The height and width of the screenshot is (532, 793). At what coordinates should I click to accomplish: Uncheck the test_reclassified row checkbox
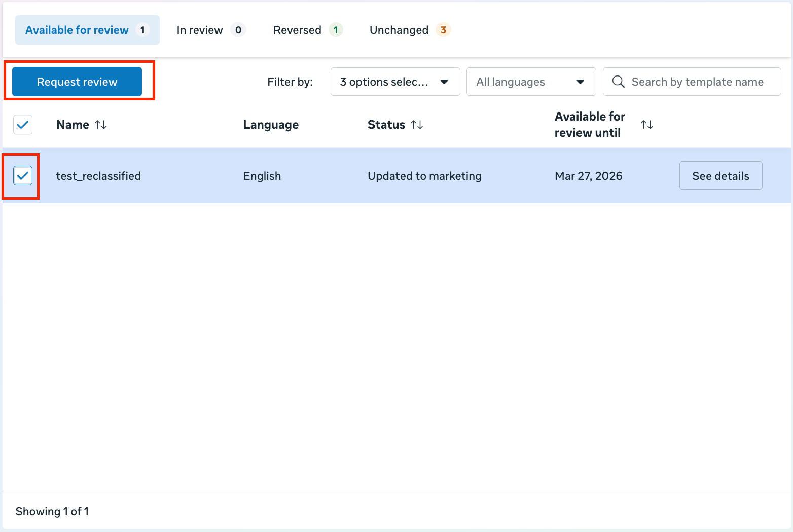pyautogui.click(x=23, y=176)
